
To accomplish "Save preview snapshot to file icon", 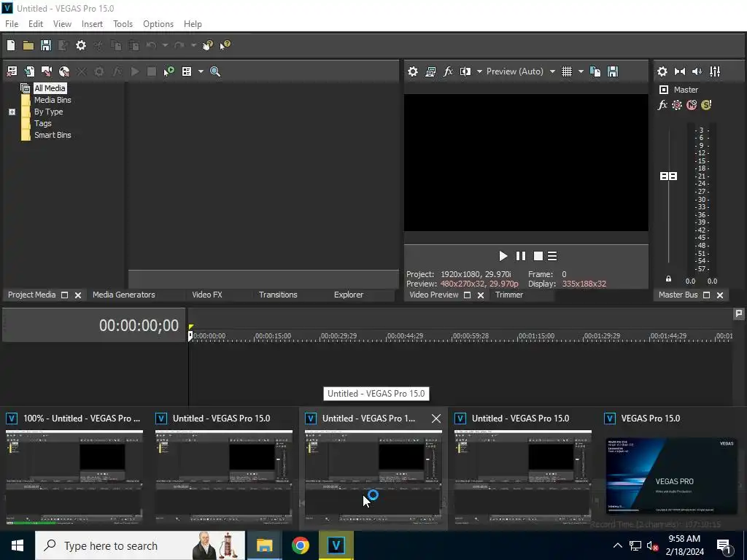I will pyautogui.click(x=613, y=71).
